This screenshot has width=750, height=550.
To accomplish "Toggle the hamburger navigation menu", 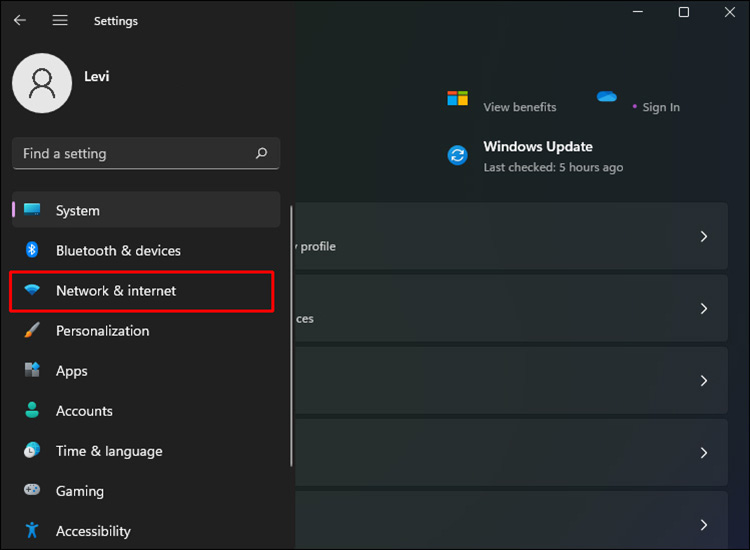I will pos(60,20).
